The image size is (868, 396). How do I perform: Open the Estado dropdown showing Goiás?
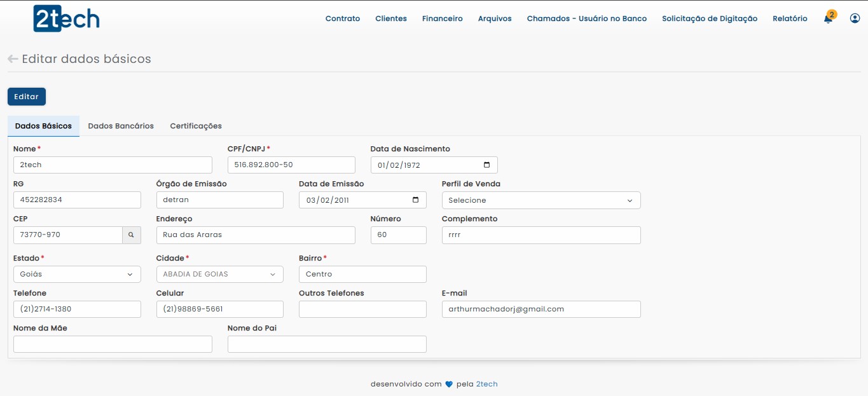(77, 275)
